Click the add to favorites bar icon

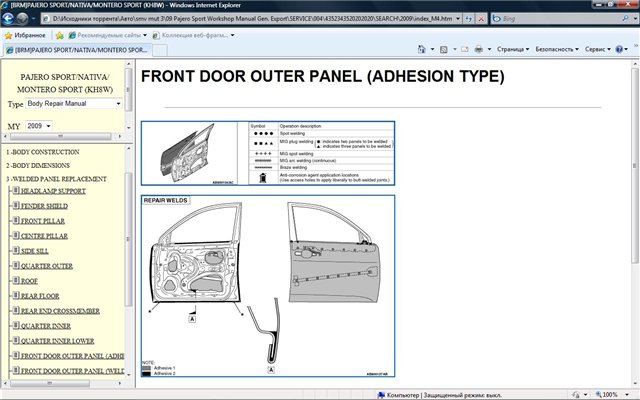[x=60, y=36]
